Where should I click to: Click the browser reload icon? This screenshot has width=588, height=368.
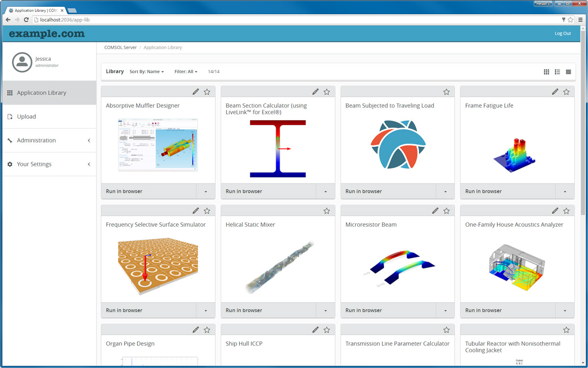coord(26,20)
